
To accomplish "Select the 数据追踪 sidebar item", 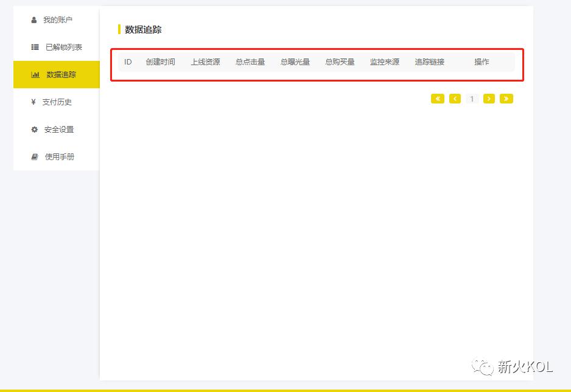I will click(x=57, y=75).
